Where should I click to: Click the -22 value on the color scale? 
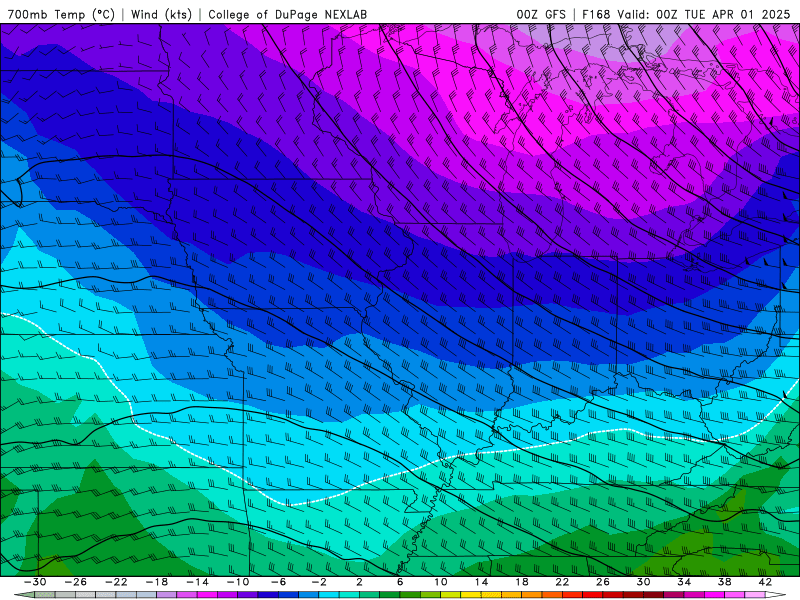click(x=116, y=582)
